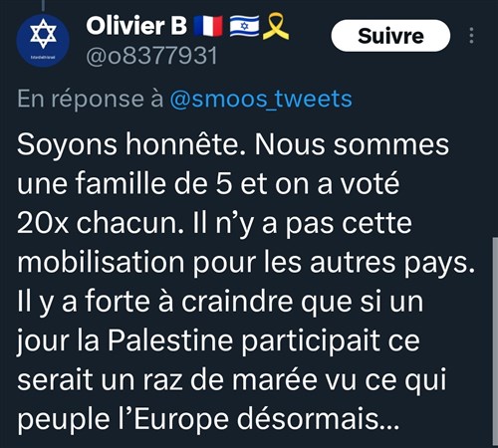Click the Israeli flag emoji in name

(x=244, y=26)
